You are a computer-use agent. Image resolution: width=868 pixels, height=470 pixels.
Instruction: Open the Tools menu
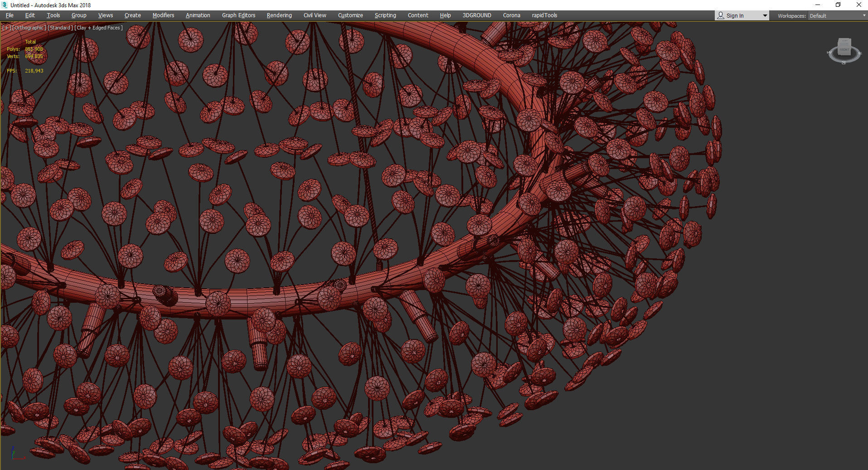[53, 15]
